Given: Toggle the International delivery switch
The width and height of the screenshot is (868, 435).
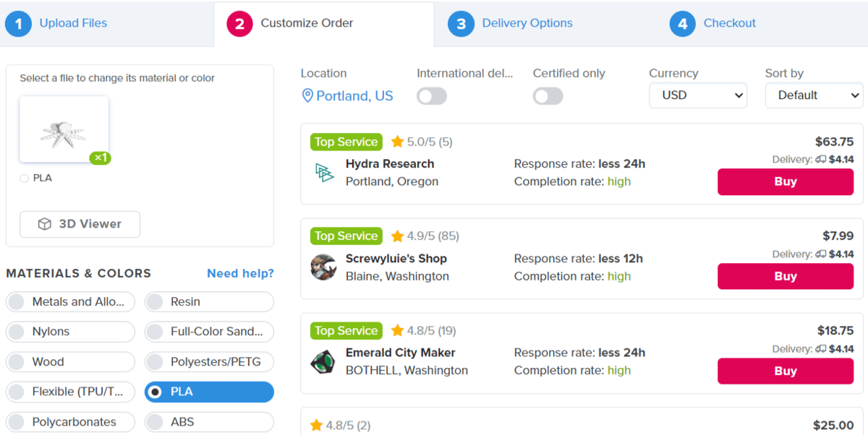Looking at the screenshot, I should 432,96.
